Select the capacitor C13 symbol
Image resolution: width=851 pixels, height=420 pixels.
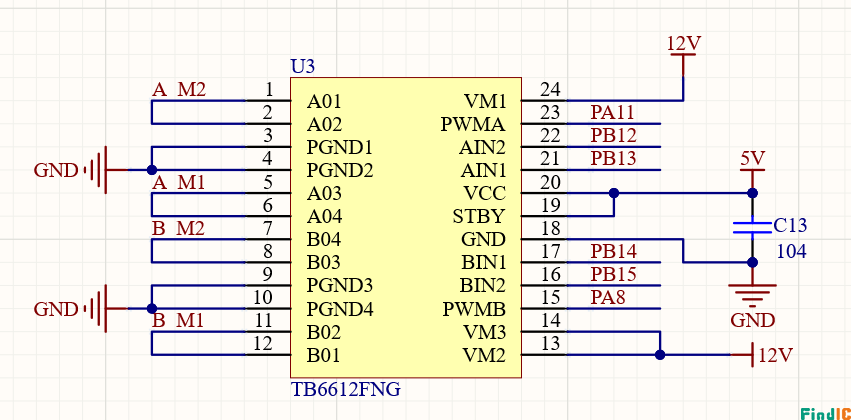752,227
